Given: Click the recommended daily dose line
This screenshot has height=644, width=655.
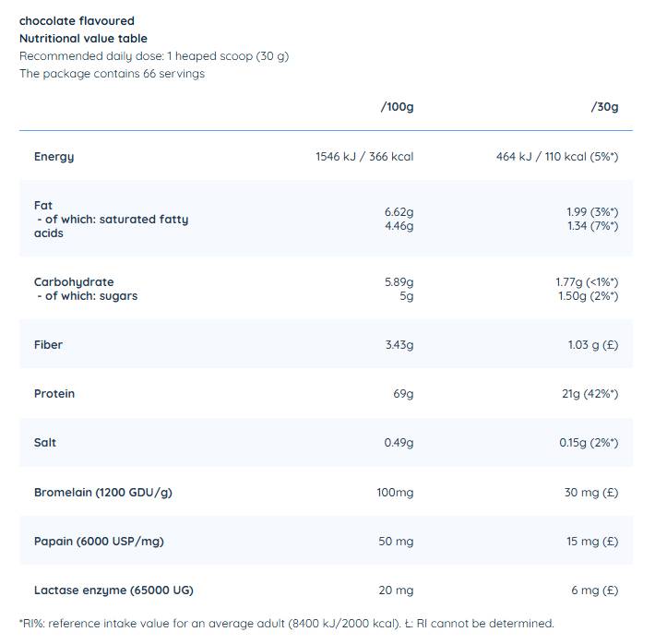Looking at the screenshot, I should point(154,56).
